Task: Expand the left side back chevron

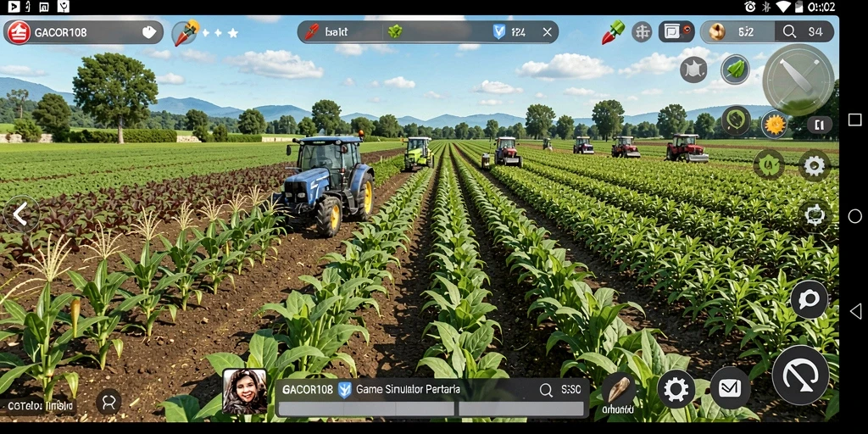Action: tap(21, 214)
